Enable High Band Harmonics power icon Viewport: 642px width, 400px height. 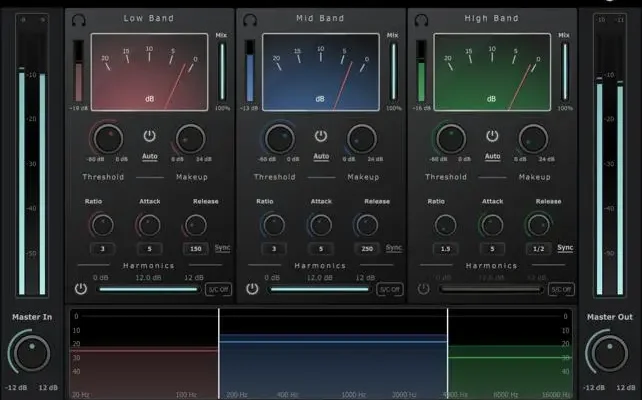(423, 289)
